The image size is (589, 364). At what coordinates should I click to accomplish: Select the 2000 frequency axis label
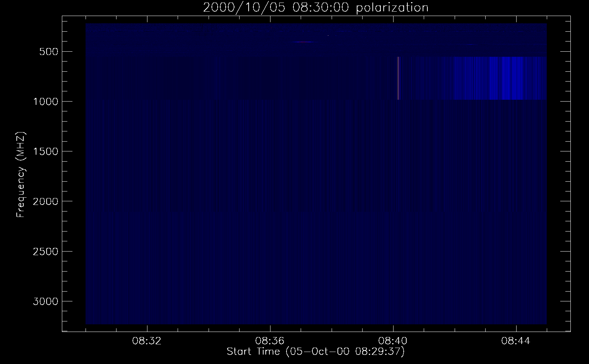pos(46,201)
